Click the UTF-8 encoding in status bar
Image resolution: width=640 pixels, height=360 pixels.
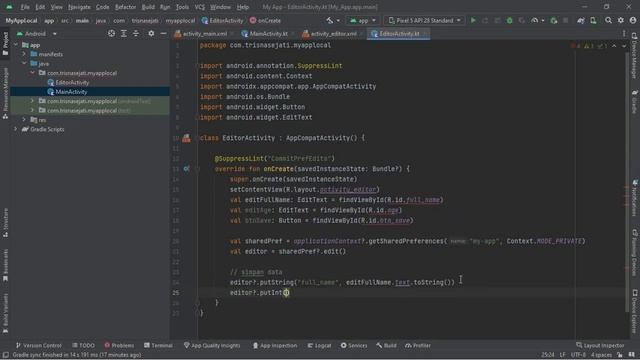coord(578,355)
